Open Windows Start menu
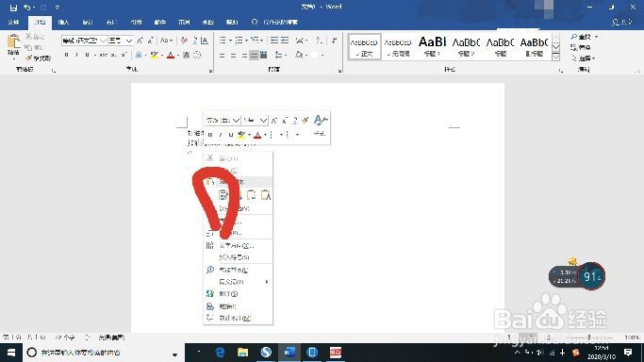Viewport: 644px width, 362px height. point(11,353)
